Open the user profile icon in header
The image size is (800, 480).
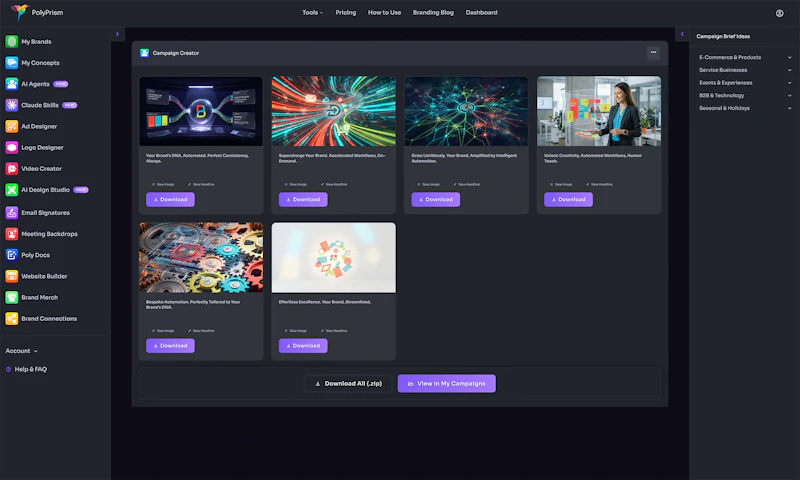pos(780,13)
